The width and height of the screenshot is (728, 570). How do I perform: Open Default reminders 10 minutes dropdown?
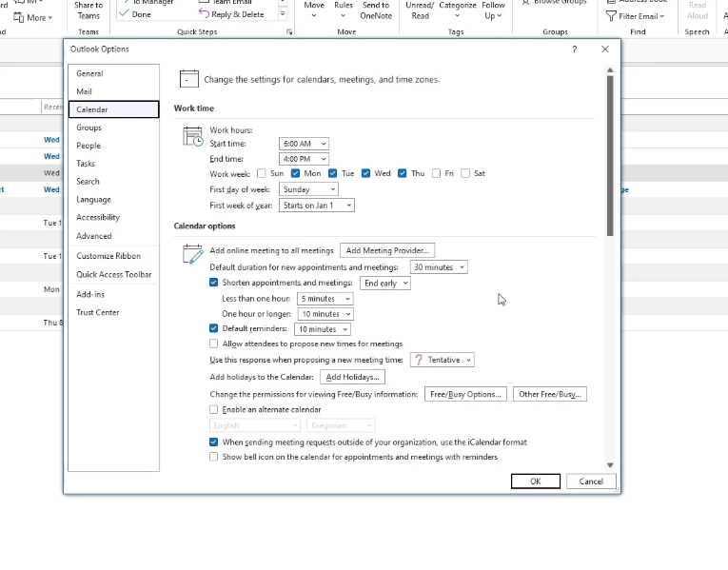click(x=323, y=329)
